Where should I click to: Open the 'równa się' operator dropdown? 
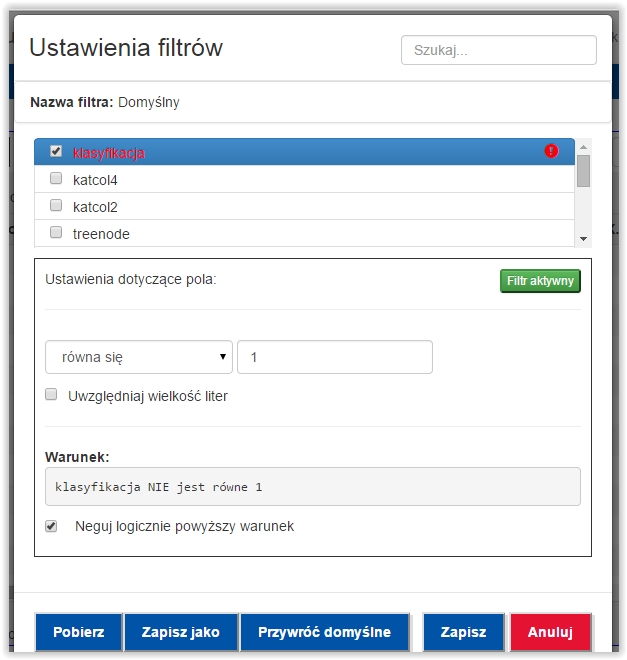[139, 357]
